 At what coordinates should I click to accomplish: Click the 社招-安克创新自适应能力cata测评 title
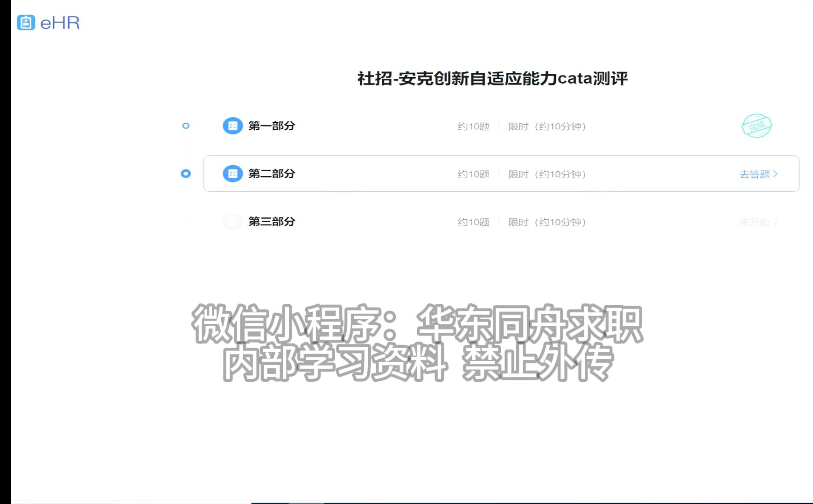click(492, 78)
